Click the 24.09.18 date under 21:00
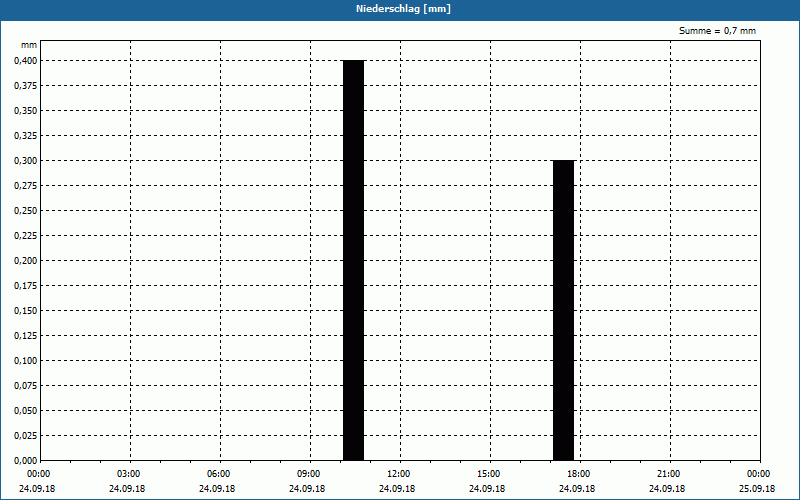 (667, 489)
